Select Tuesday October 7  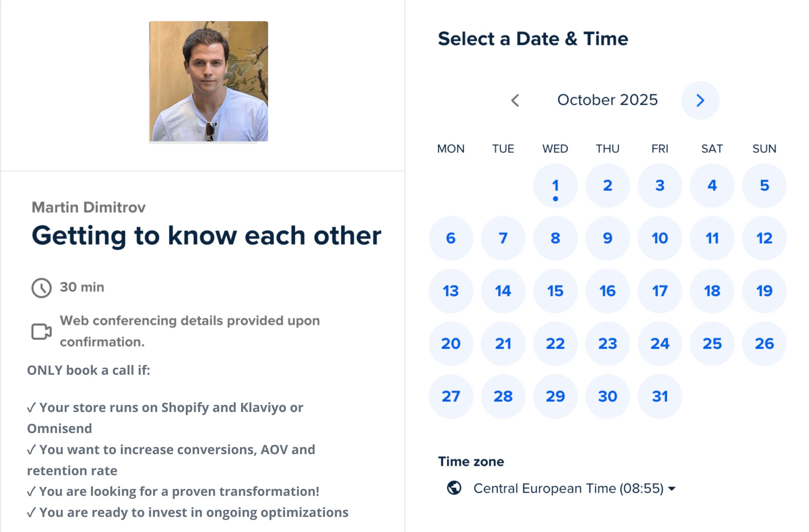click(x=503, y=238)
